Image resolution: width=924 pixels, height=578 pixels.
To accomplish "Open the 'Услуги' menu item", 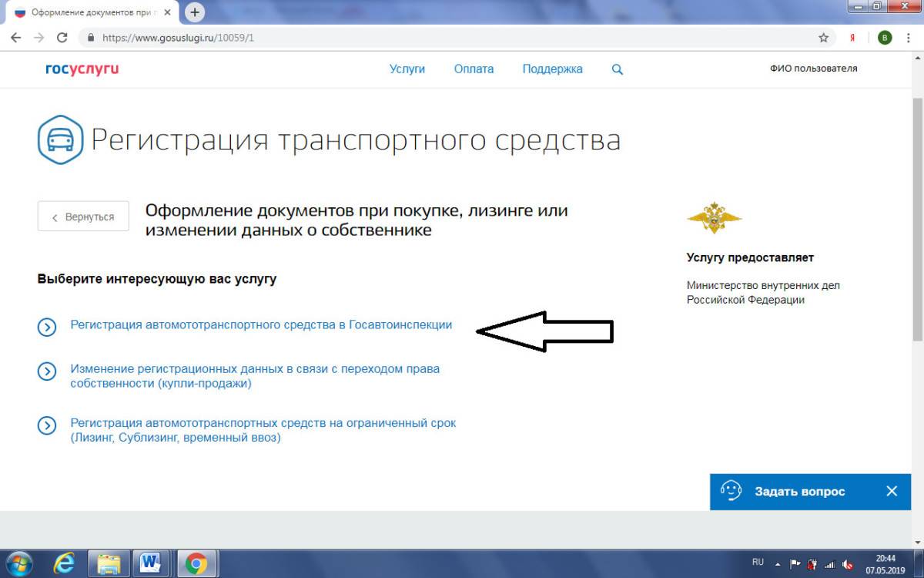I will (407, 69).
